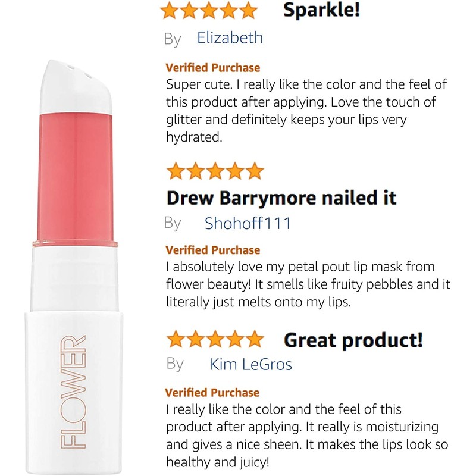Open reviewer Shohoff111's profile
The height and width of the screenshot is (476, 476).
(248, 223)
